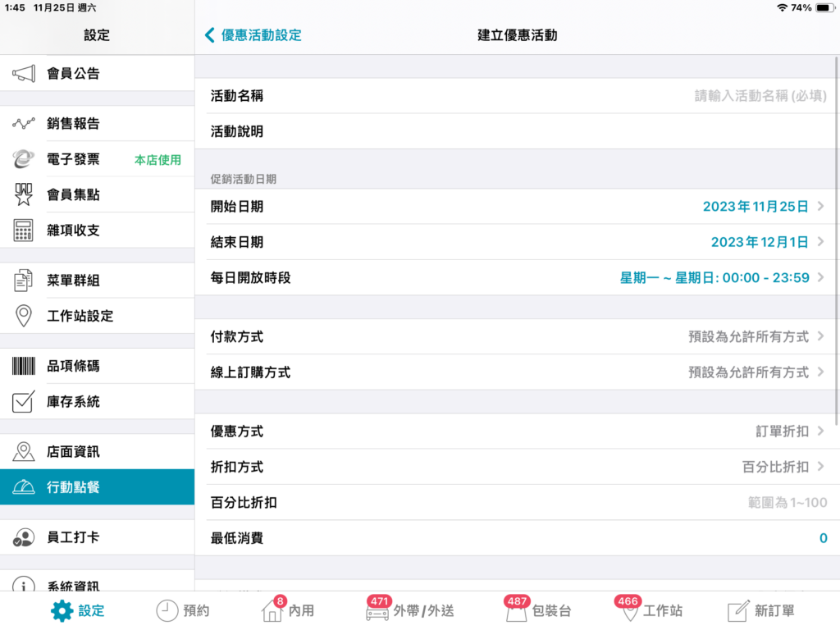Tap the Wi-Fi icon in status bar
This screenshot has width=840, height=630.
point(782,8)
